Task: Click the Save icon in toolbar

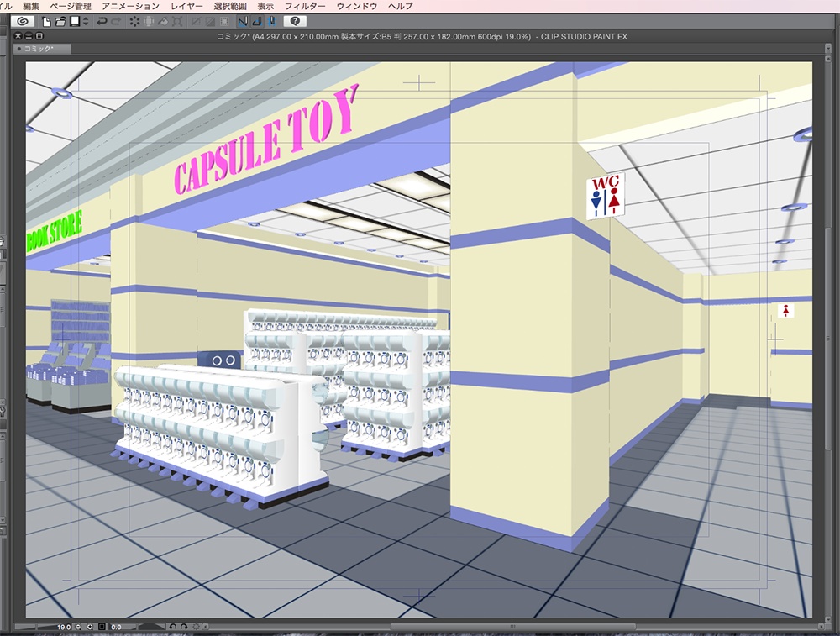Action: click(x=74, y=21)
